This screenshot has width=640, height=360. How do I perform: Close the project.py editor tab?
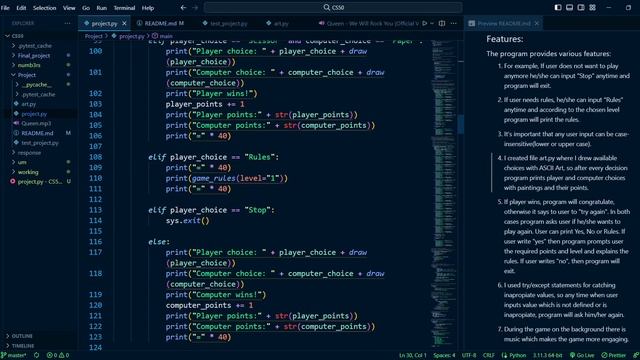pyautogui.click(x=124, y=24)
